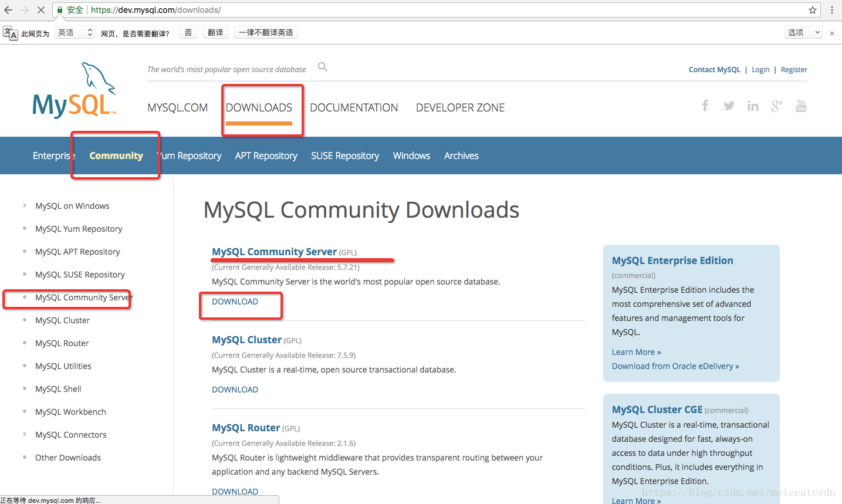Switch to the Enterprise tab
Screen dimensions: 842x504
tap(54, 155)
